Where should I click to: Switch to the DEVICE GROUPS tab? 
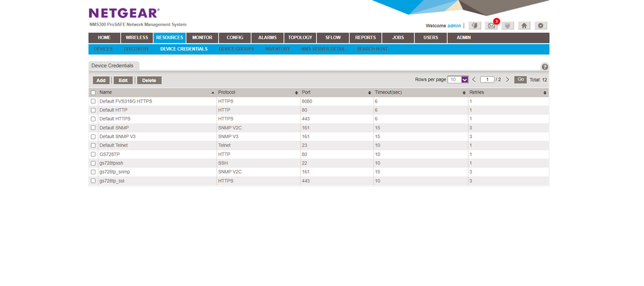point(236,49)
